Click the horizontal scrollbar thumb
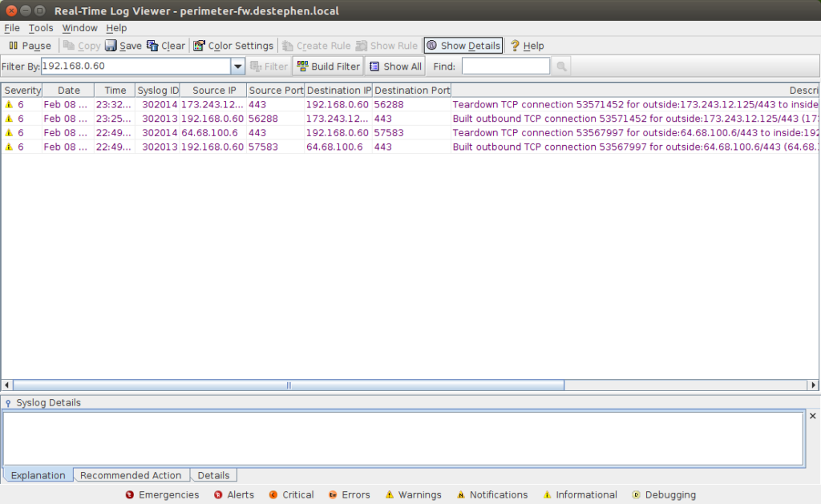The image size is (821, 504). point(289,385)
